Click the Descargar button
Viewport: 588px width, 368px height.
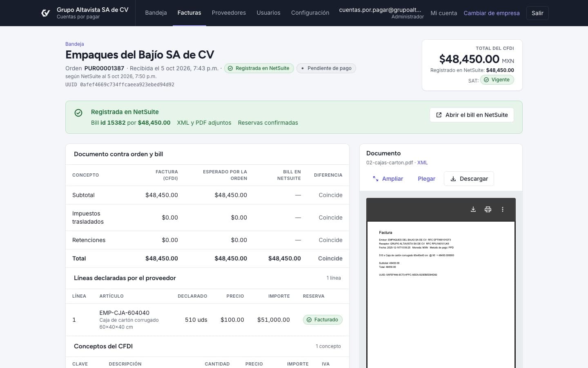[x=469, y=179]
